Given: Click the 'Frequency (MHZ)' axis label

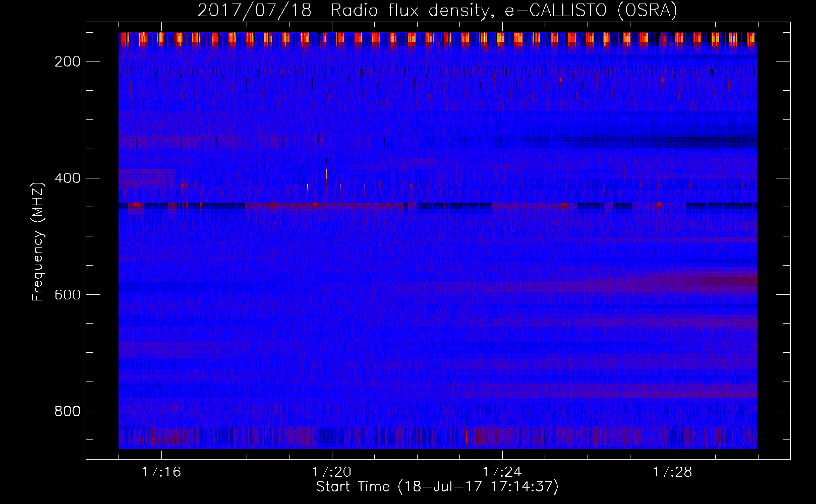Looking at the screenshot, I should tap(38, 241).
